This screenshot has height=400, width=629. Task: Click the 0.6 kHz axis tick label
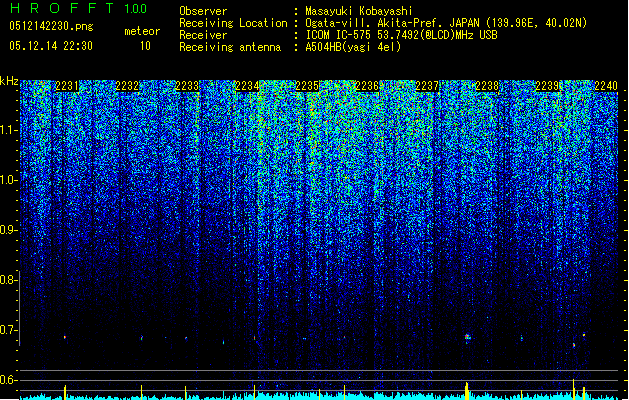(x=8, y=380)
